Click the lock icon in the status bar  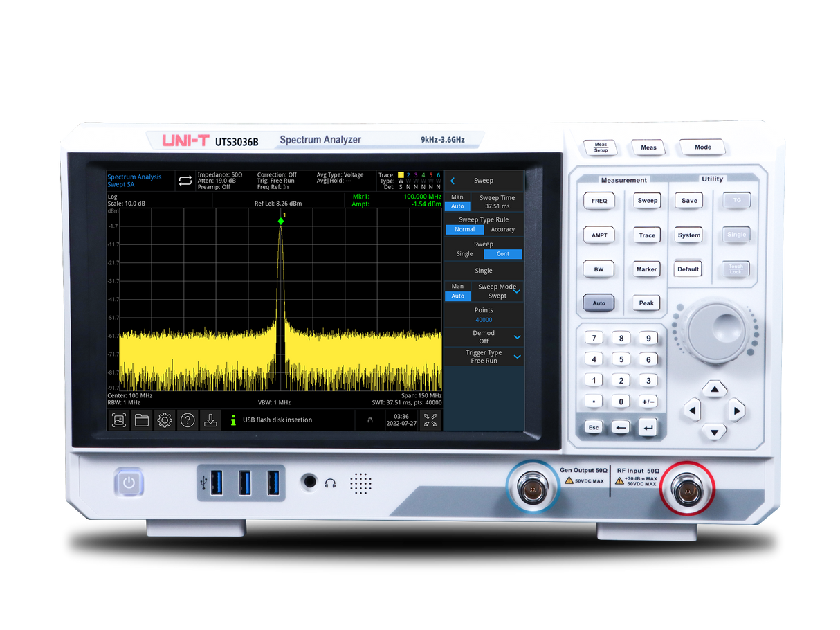(371, 420)
